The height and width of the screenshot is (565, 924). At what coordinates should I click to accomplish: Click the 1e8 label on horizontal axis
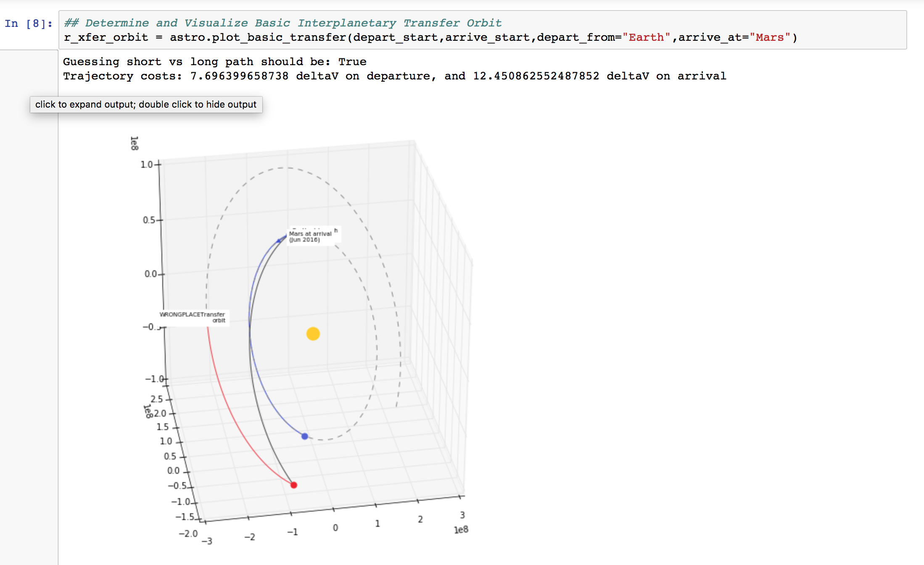(461, 530)
